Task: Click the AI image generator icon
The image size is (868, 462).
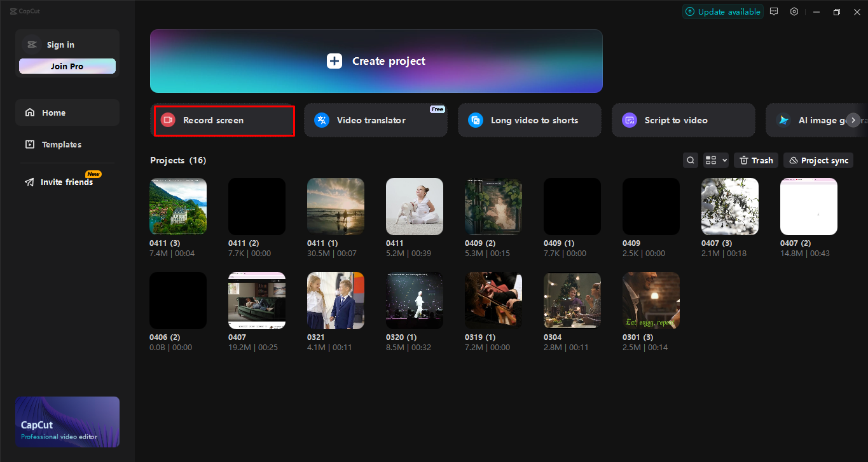Action: [x=783, y=120]
